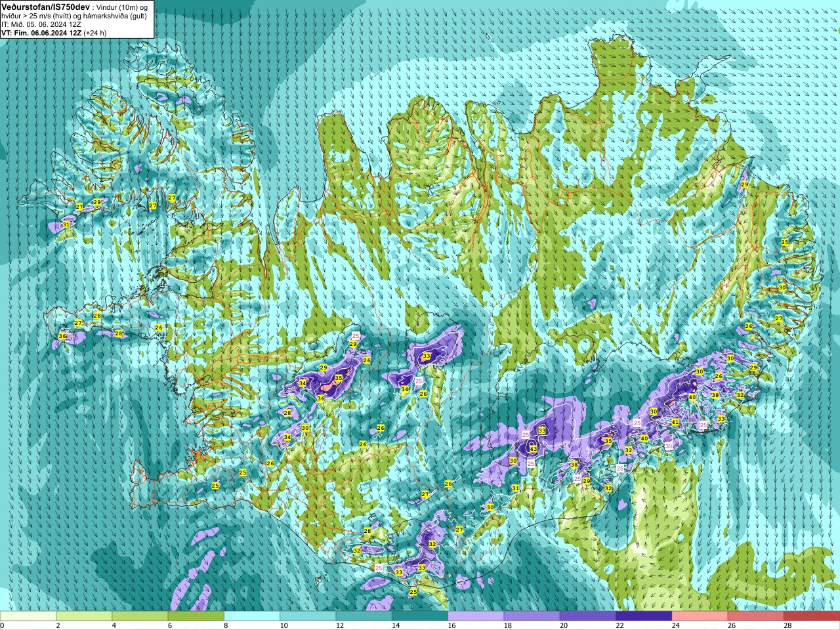This screenshot has height=630, width=840.
Task: Click the red legend swatch above 28
Action: coord(812,616)
